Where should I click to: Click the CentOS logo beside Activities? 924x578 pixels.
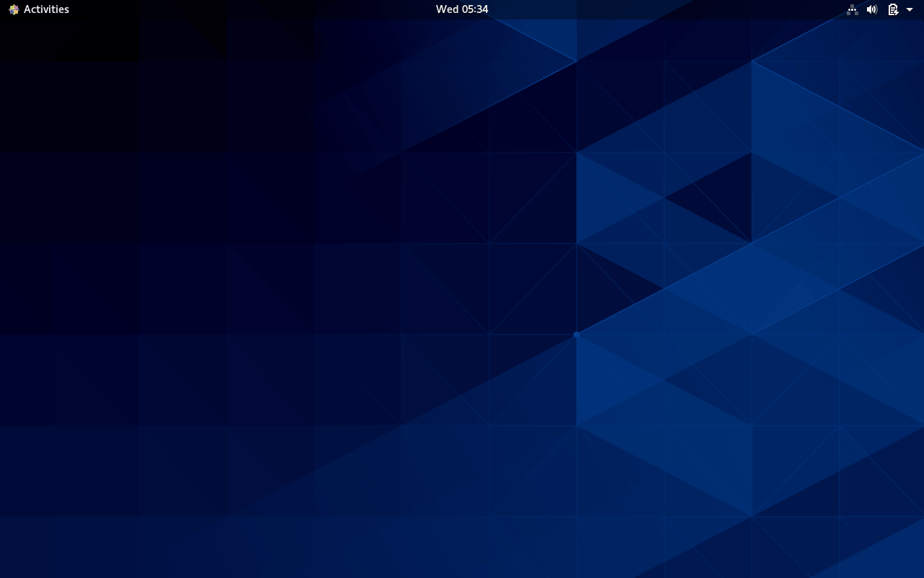coord(13,9)
